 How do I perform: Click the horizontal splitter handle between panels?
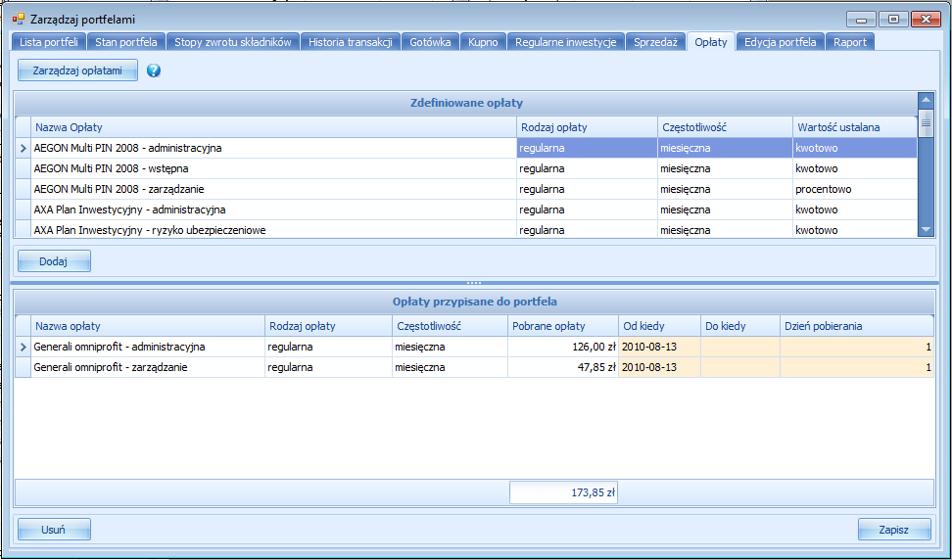pyautogui.click(x=474, y=283)
